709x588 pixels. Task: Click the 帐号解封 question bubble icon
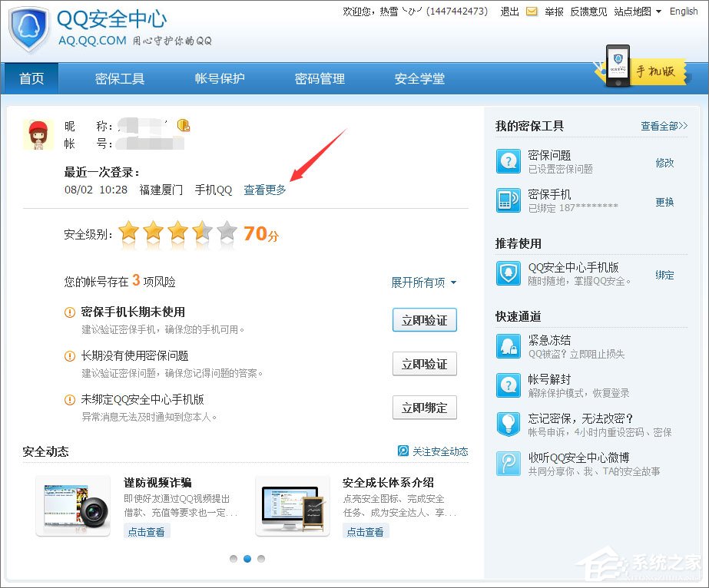509,385
